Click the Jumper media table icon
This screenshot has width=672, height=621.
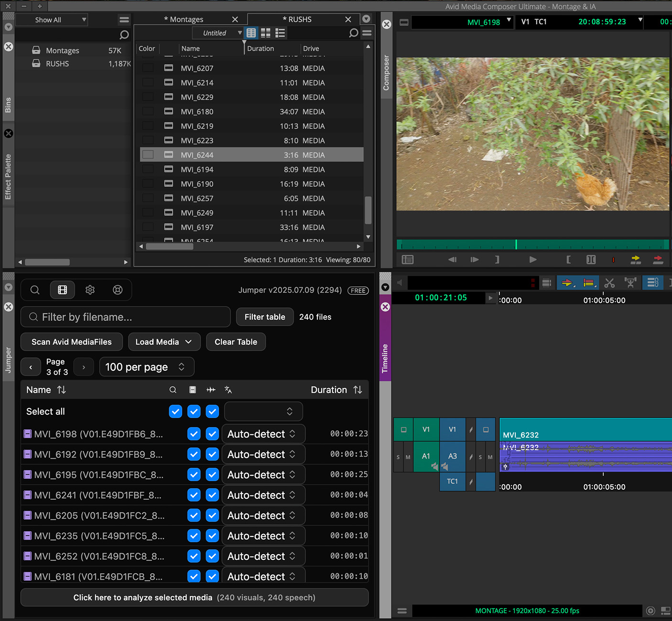63,290
